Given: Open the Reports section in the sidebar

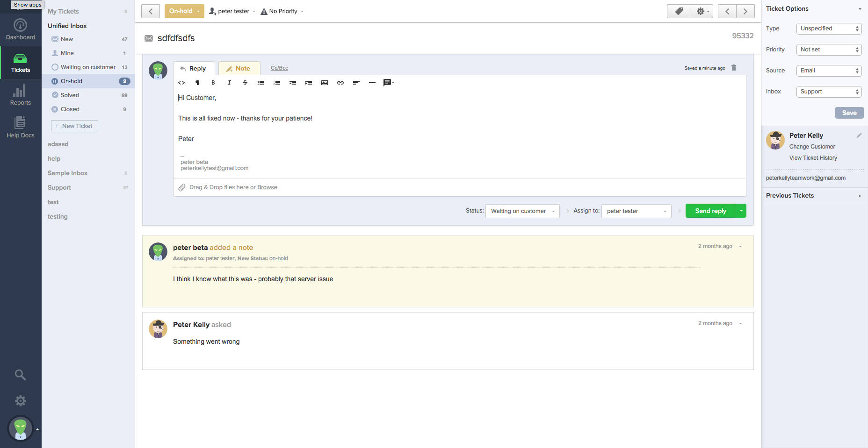Looking at the screenshot, I should pyautogui.click(x=21, y=95).
